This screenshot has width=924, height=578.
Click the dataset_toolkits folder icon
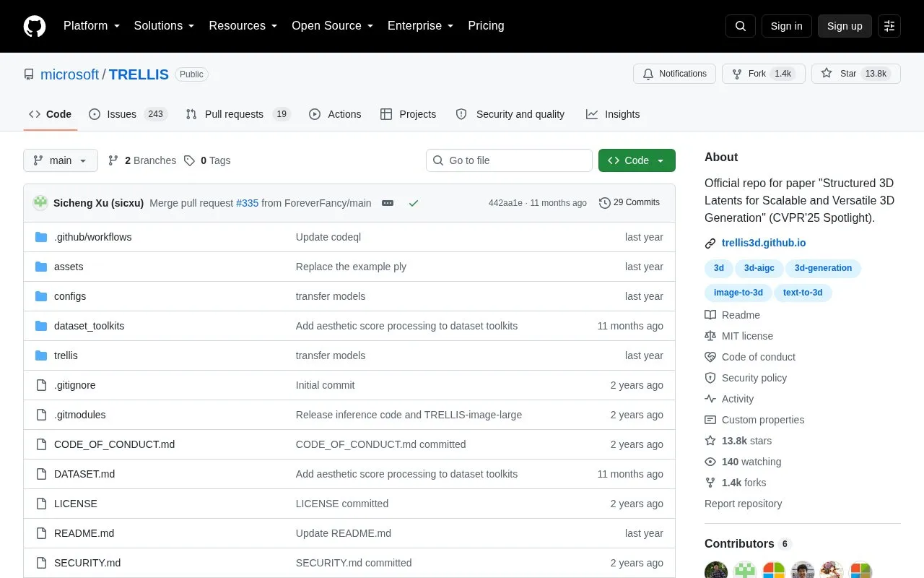coord(41,326)
